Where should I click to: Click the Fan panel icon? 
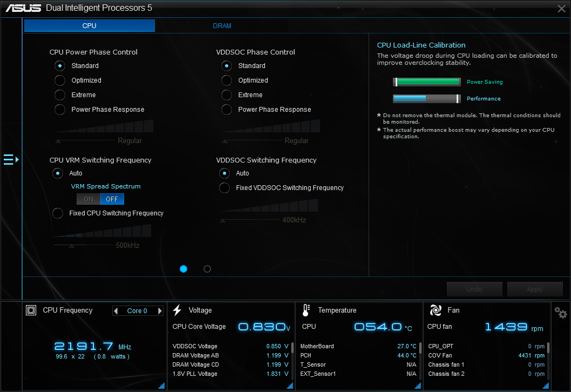tap(436, 310)
